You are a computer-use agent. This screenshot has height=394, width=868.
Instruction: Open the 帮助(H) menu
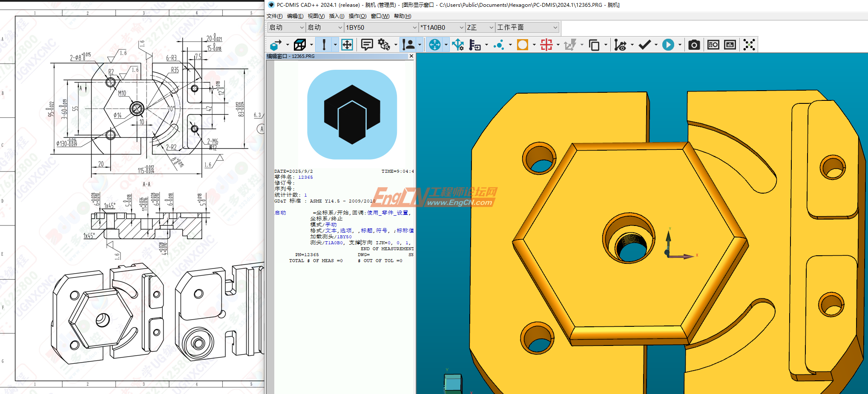pos(402,16)
